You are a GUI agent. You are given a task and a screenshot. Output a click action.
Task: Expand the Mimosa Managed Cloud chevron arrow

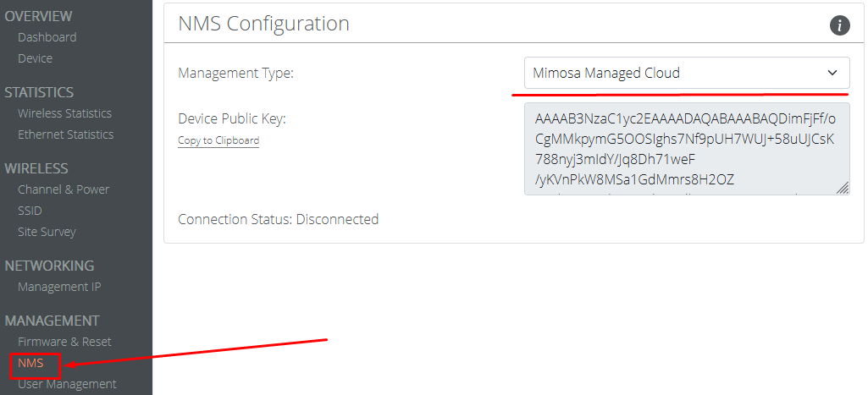pos(832,73)
